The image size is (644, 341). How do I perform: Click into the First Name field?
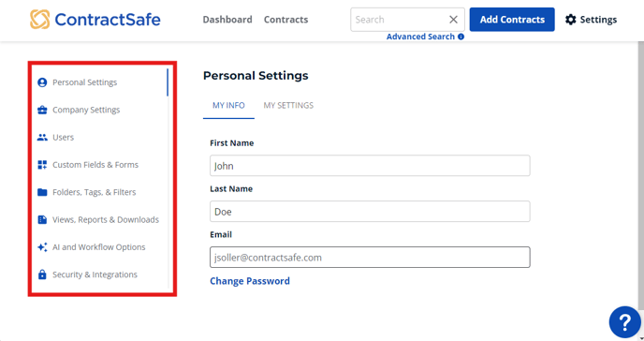pyautogui.click(x=370, y=166)
